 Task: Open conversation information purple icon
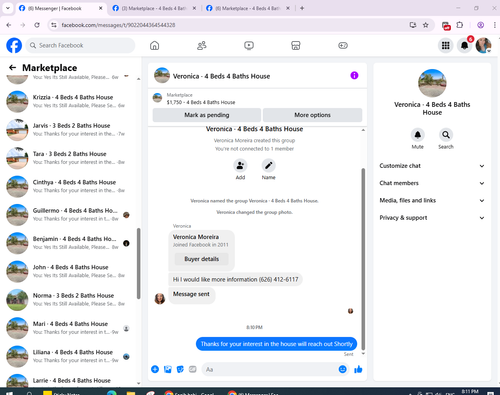354,75
